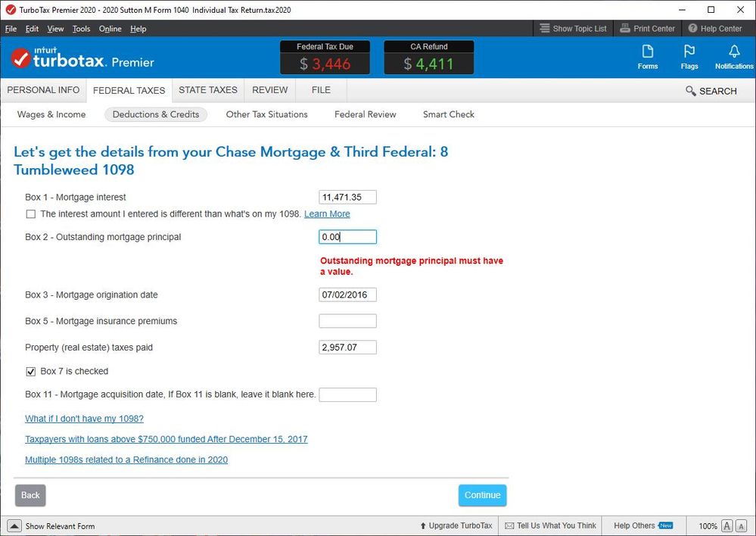Image resolution: width=756 pixels, height=536 pixels.
Task: Click the Show Topic List icon
Action: tap(544, 28)
